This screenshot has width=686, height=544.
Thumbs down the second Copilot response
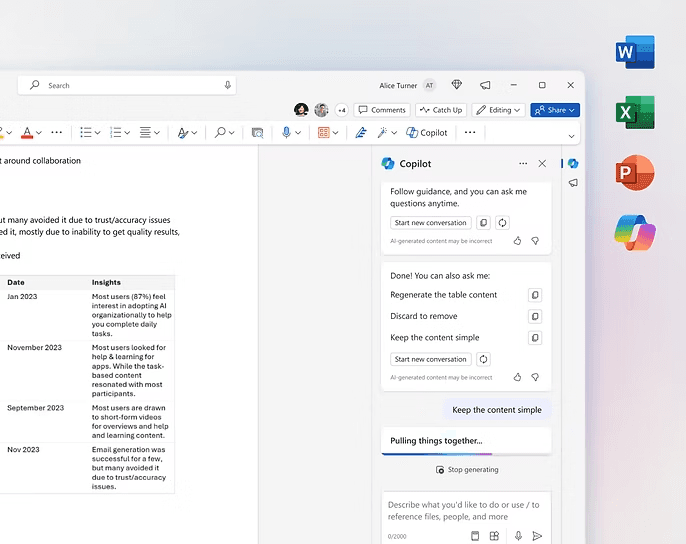(x=535, y=377)
